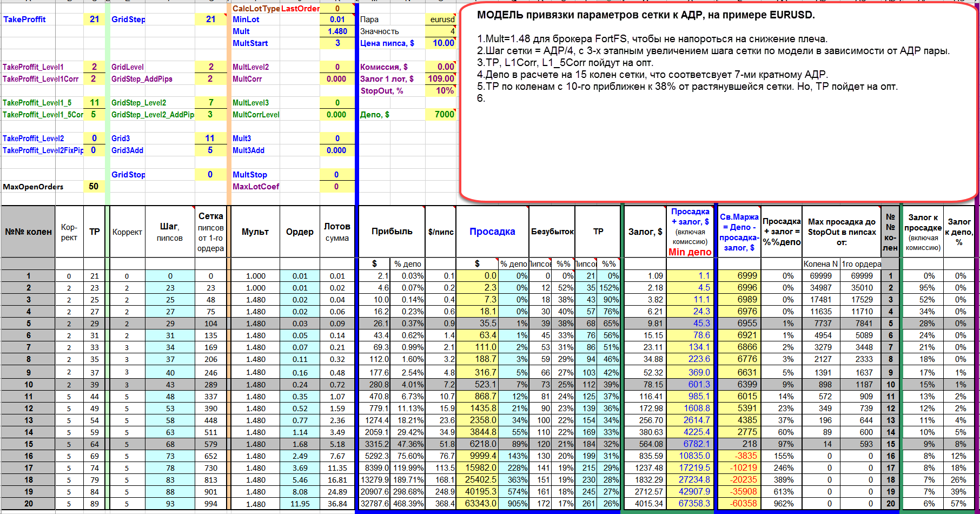Click the МОДЕЛЬ привязки параметров note title
Viewport: 980px width, 514px height.
(x=646, y=15)
